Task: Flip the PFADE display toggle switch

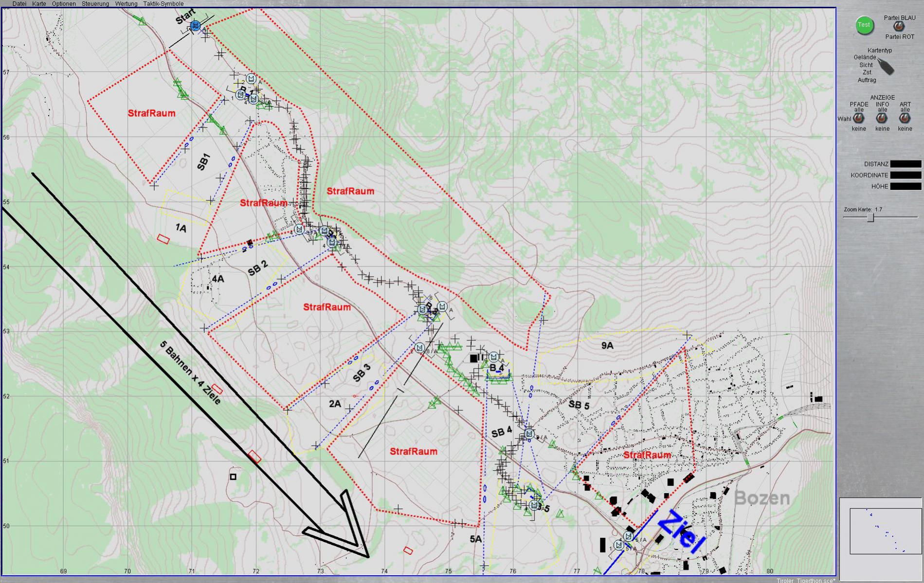Action: pyautogui.click(x=859, y=118)
